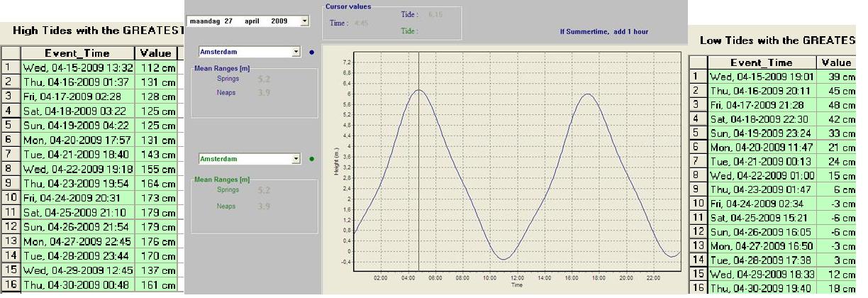868x298 pixels.
Task: Click the Event_Time header in Low Tides table
Action: [762, 62]
